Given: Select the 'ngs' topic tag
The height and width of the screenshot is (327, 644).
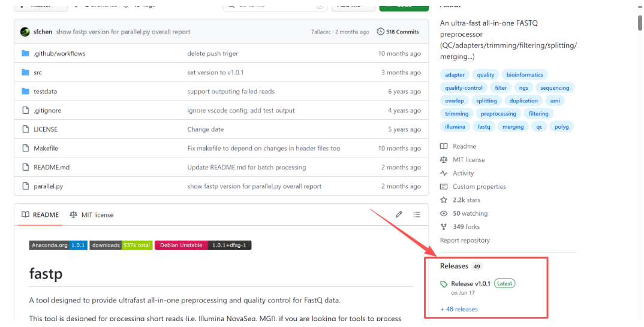Looking at the screenshot, I should click(x=523, y=88).
